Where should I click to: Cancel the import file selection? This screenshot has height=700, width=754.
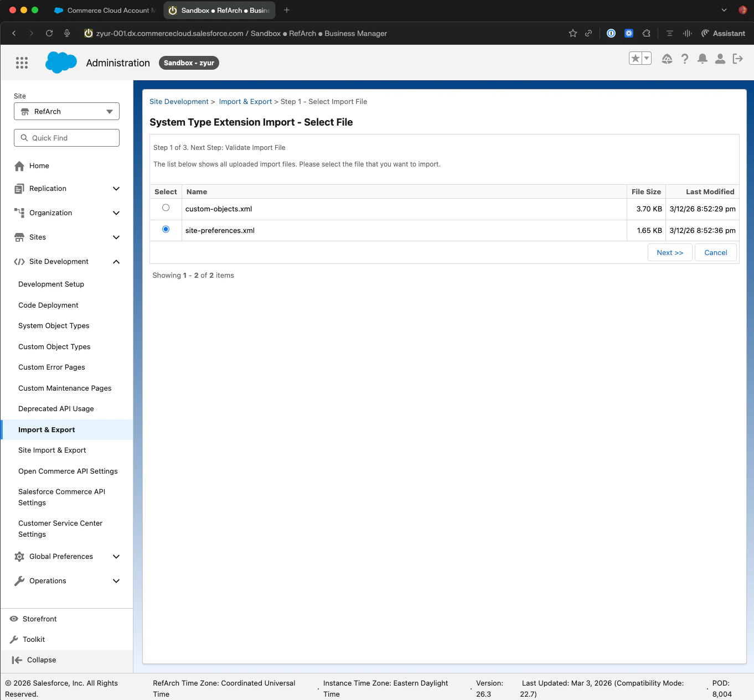click(x=716, y=252)
